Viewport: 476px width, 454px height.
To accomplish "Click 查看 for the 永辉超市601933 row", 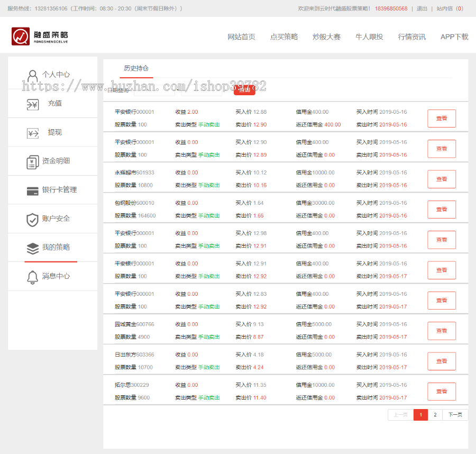I will [x=441, y=179].
